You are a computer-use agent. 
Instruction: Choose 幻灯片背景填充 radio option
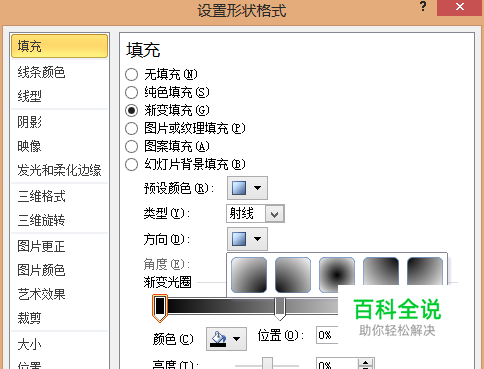[x=131, y=164]
